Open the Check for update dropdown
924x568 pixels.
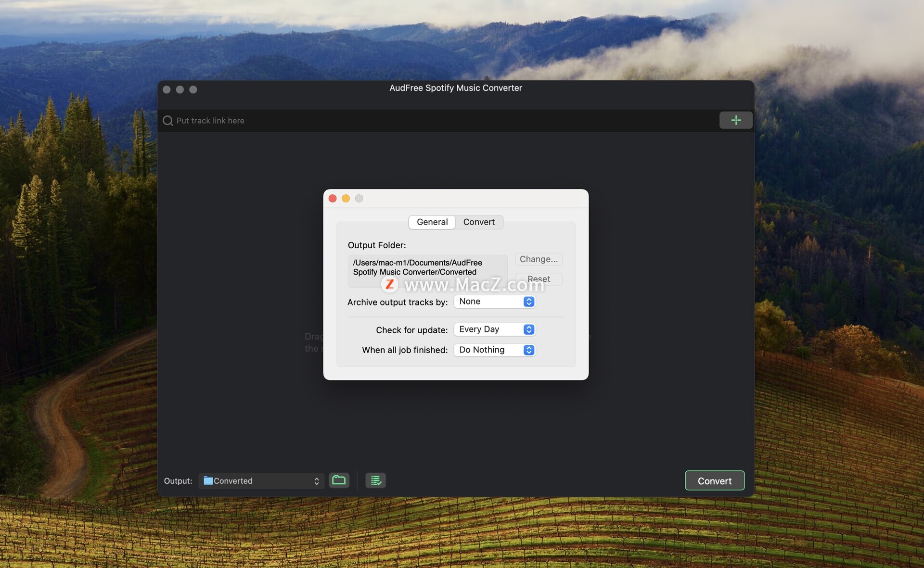(495, 329)
